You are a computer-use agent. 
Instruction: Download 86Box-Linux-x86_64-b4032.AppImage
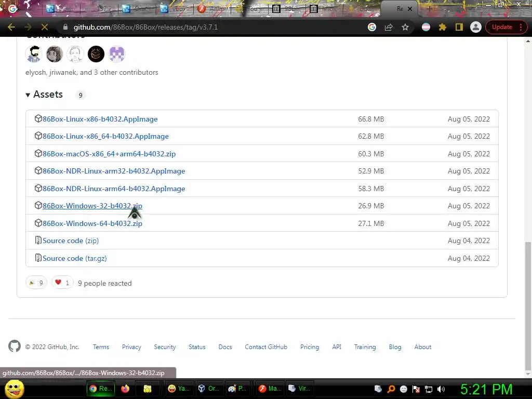[105, 137]
